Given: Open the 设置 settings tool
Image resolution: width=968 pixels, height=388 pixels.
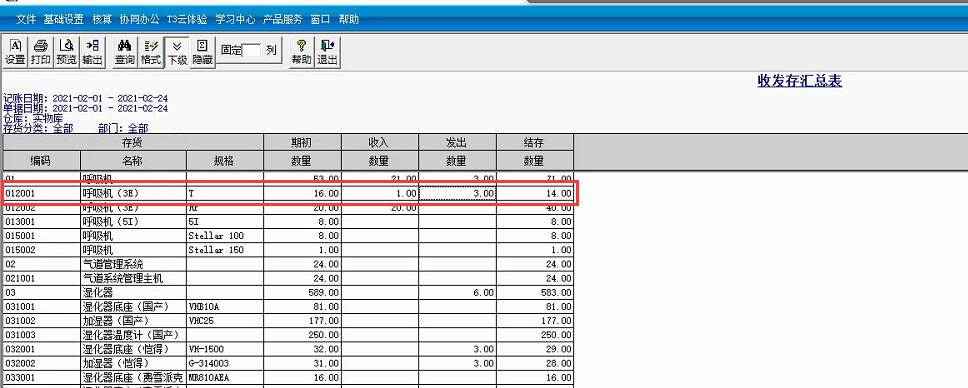Looking at the screenshot, I should [15, 52].
